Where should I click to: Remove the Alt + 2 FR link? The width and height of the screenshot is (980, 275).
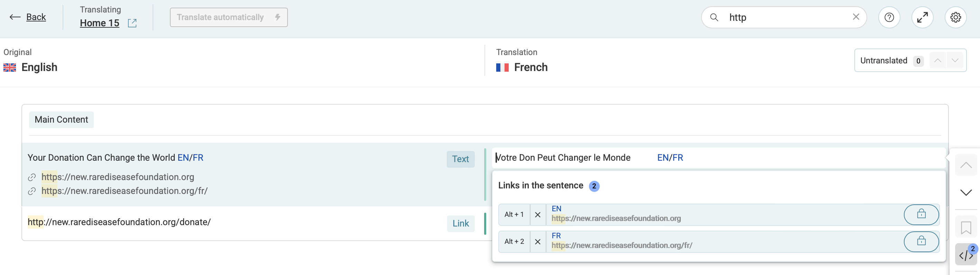[x=537, y=241]
